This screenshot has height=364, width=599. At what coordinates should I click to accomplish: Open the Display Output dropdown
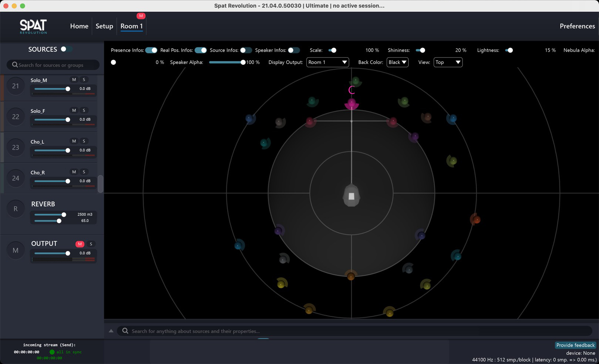coord(327,62)
